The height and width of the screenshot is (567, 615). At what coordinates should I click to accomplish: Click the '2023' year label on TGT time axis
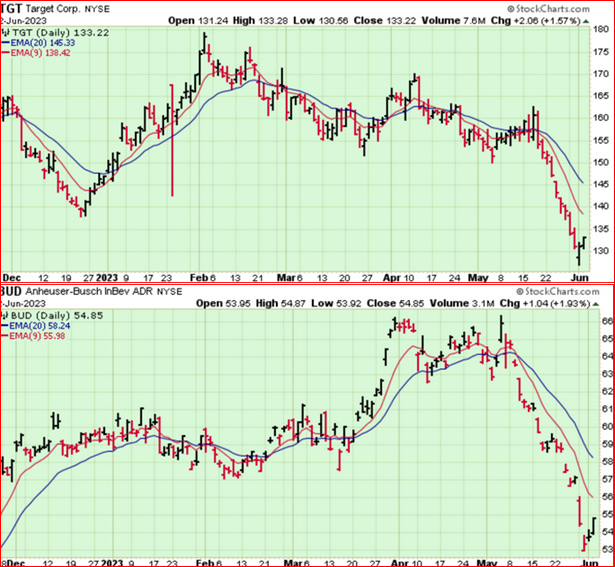coord(107,278)
